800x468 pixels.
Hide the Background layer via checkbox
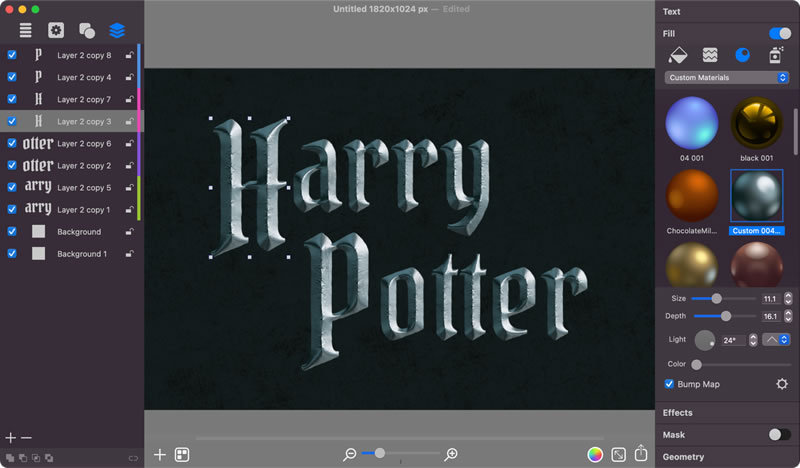[12, 231]
